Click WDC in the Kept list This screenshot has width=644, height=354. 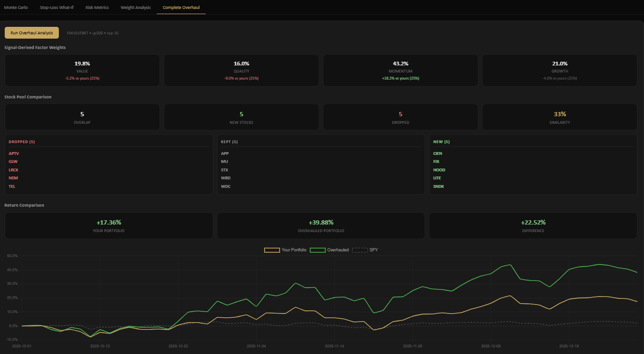point(225,186)
